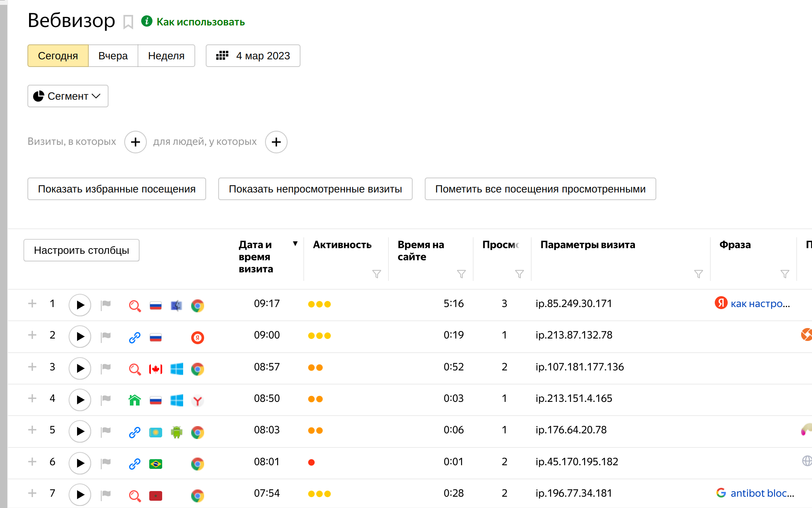Click Показать непросмотренные визиты button

pyautogui.click(x=315, y=189)
